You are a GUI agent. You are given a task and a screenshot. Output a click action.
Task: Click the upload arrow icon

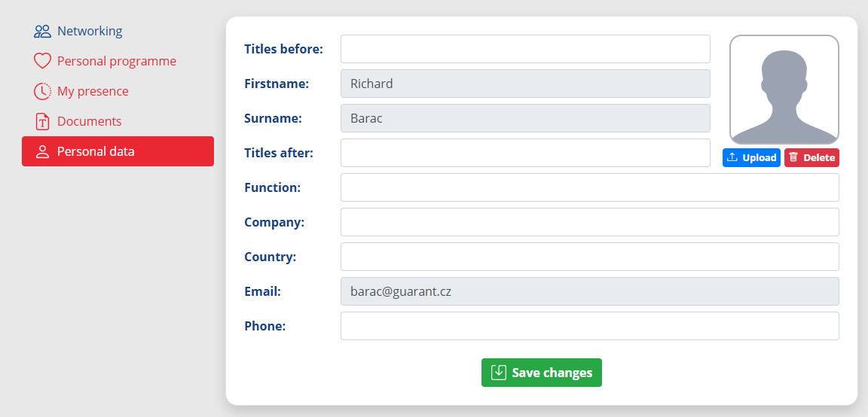click(732, 157)
